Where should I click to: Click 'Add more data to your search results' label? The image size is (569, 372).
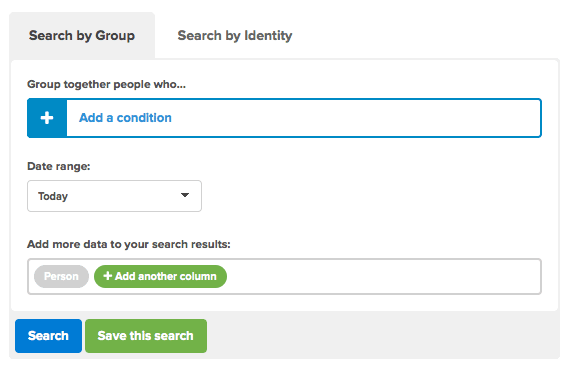(x=128, y=244)
